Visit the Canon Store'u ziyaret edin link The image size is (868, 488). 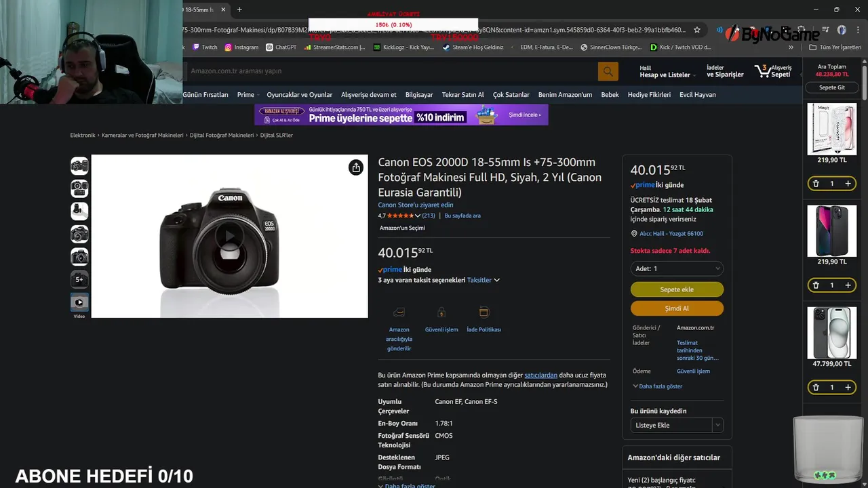pos(416,205)
